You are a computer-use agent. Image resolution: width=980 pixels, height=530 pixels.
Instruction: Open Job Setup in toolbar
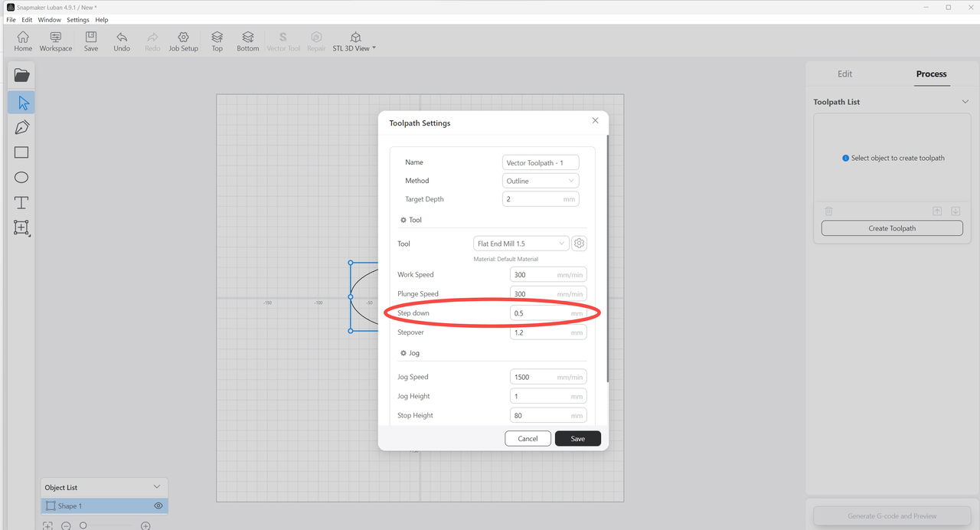coord(184,41)
